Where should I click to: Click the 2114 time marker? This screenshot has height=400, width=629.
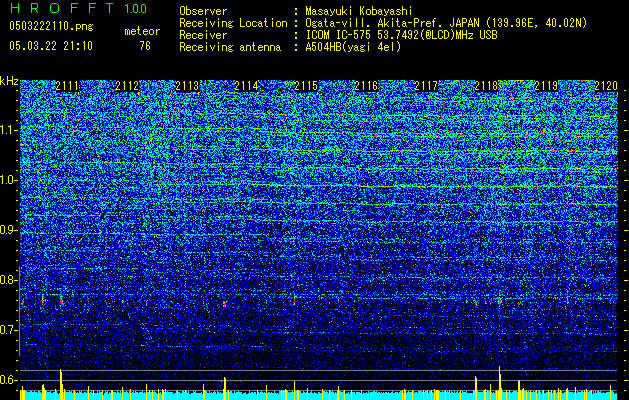point(246,86)
